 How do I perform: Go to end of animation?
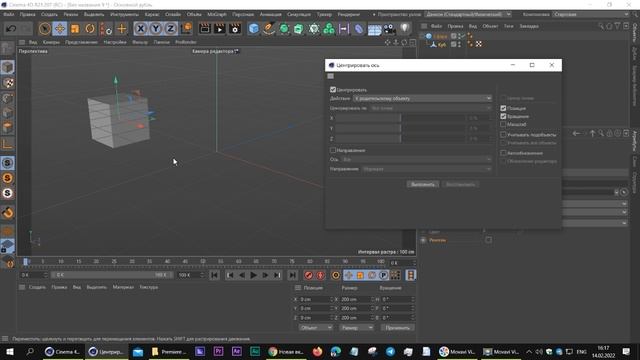[292, 276]
